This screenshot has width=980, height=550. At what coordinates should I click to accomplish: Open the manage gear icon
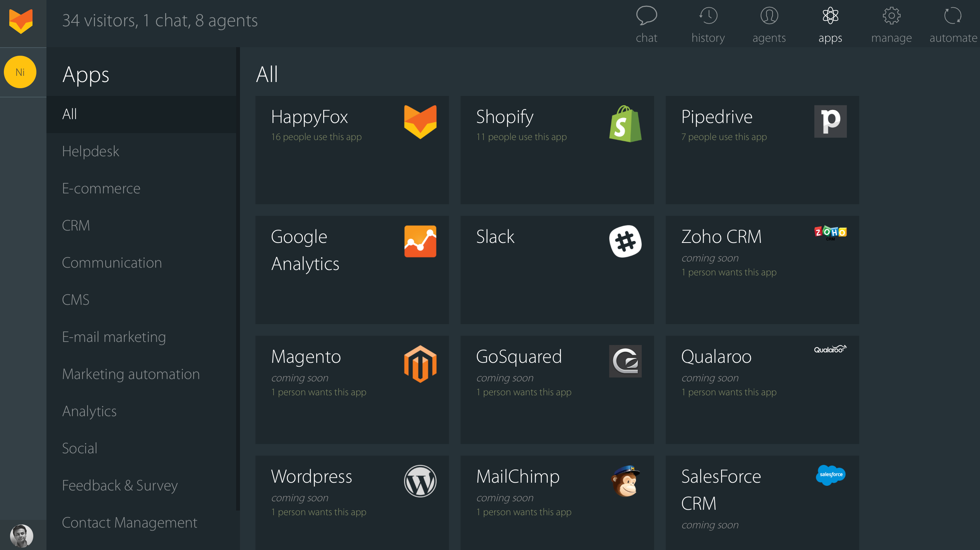(891, 16)
